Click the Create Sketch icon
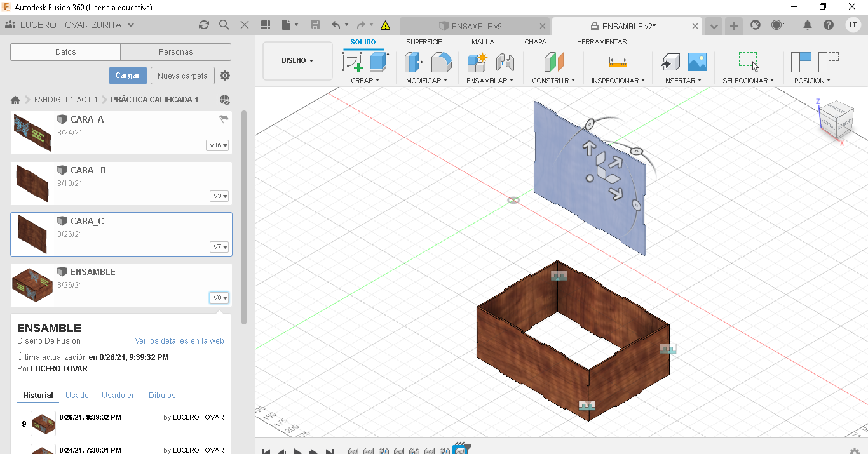Screen dimensions: 868x454 click(353, 62)
